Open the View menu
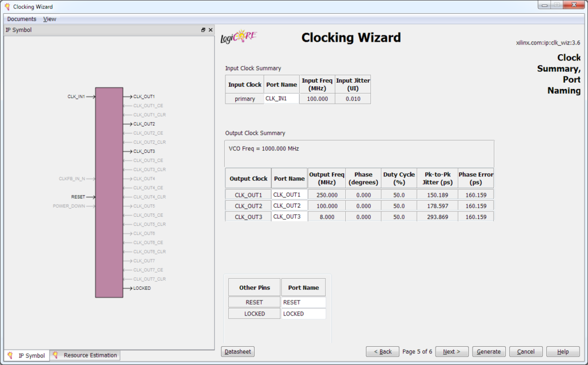The width and height of the screenshot is (588, 365). (50, 19)
